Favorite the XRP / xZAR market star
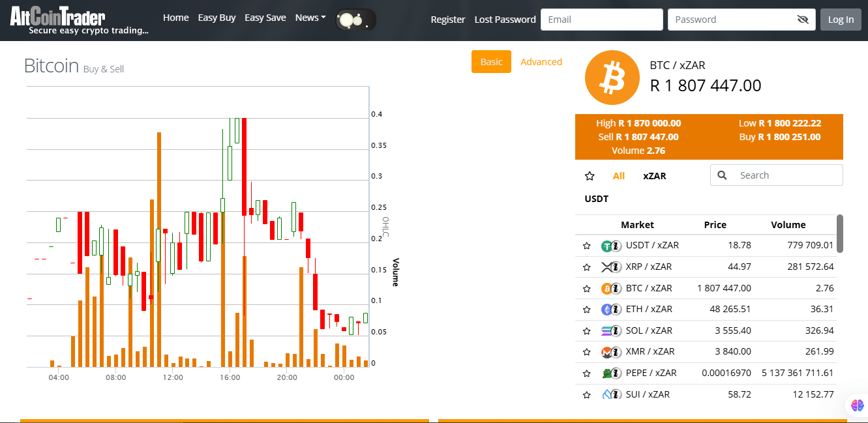 [x=586, y=267]
